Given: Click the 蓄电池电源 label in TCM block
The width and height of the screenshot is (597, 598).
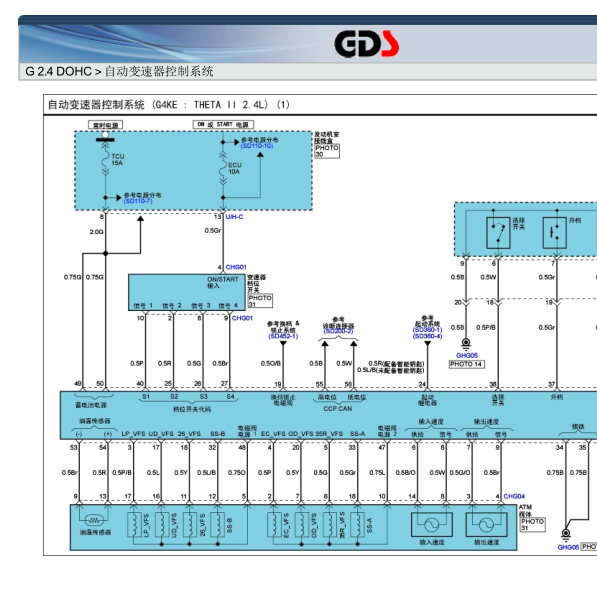Looking at the screenshot, I should [x=91, y=405].
